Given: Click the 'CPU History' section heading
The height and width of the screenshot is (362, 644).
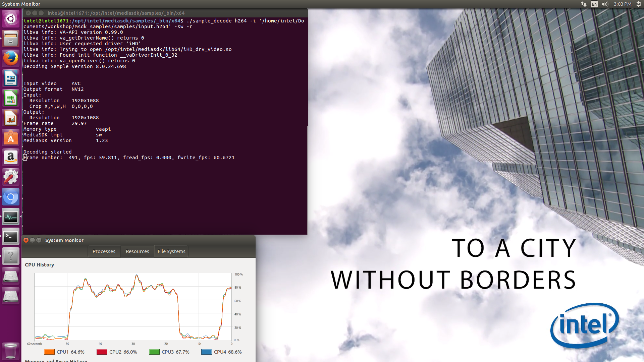Looking at the screenshot, I should (x=39, y=265).
